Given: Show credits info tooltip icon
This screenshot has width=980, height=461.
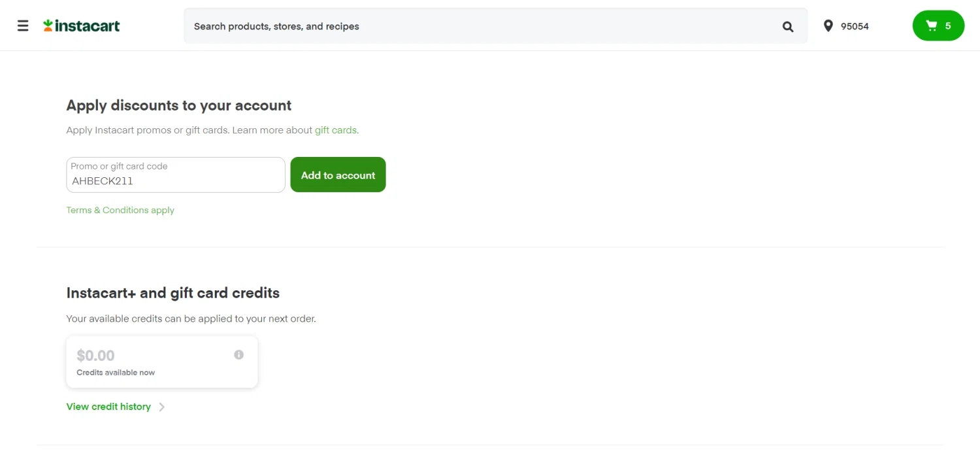Looking at the screenshot, I should [x=239, y=354].
